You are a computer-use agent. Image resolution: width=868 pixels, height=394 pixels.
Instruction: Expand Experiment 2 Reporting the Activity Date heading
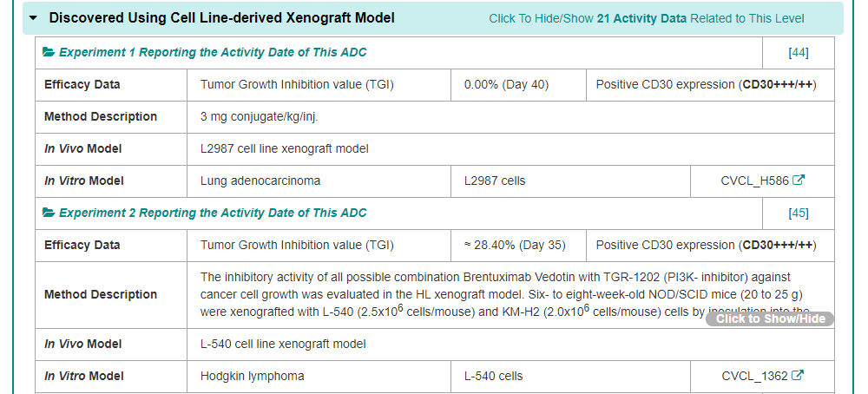tap(213, 213)
